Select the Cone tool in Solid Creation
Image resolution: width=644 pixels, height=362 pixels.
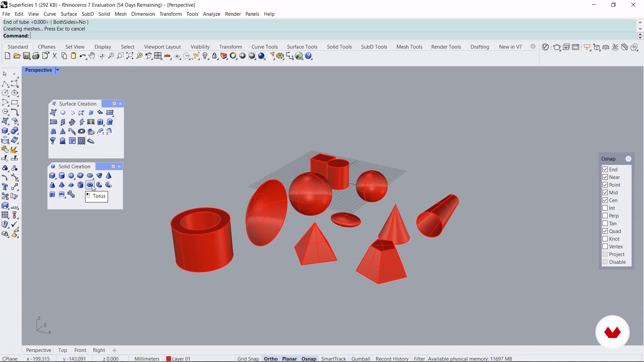(x=109, y=176)
